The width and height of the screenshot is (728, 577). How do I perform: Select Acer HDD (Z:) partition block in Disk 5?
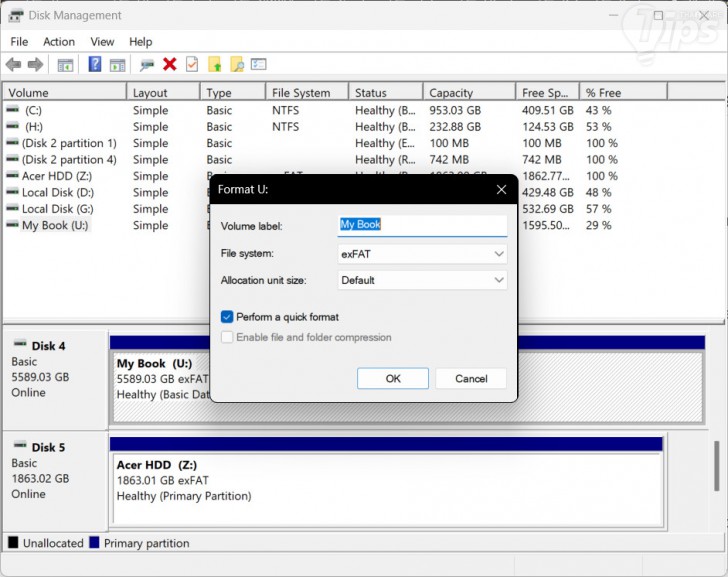point(388,489)
